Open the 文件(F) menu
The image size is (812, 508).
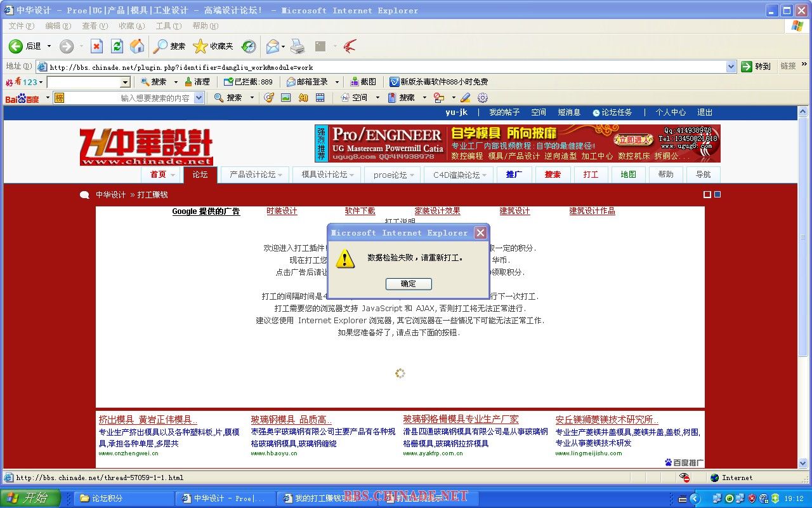point(22,26)
